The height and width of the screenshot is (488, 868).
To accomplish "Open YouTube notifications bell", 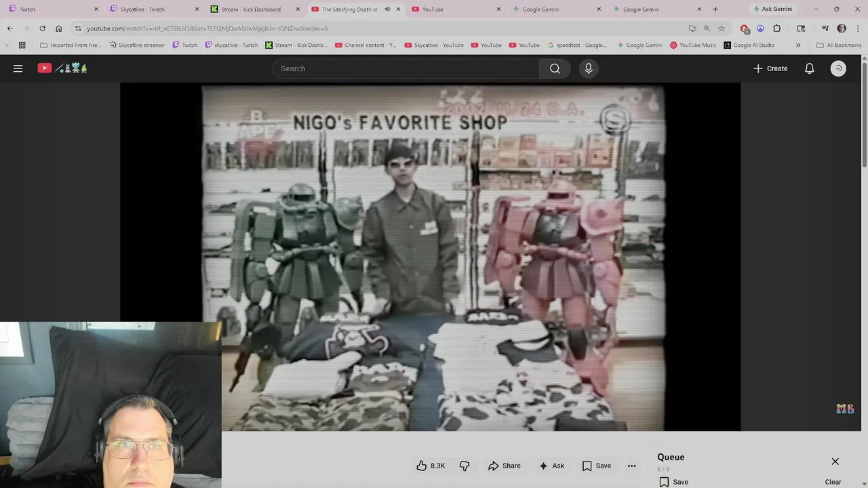I will coord(809,68).
